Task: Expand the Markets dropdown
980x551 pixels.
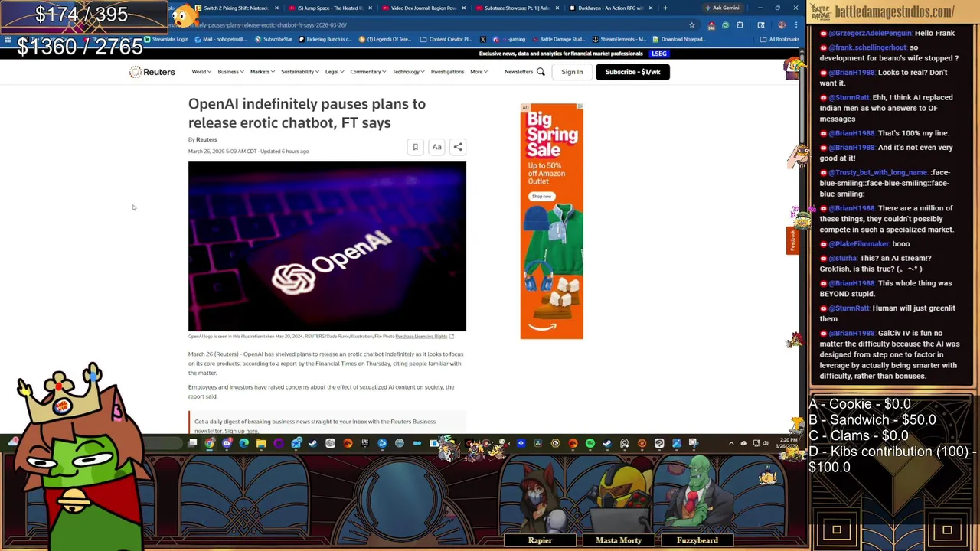Action: pos(262,72)
